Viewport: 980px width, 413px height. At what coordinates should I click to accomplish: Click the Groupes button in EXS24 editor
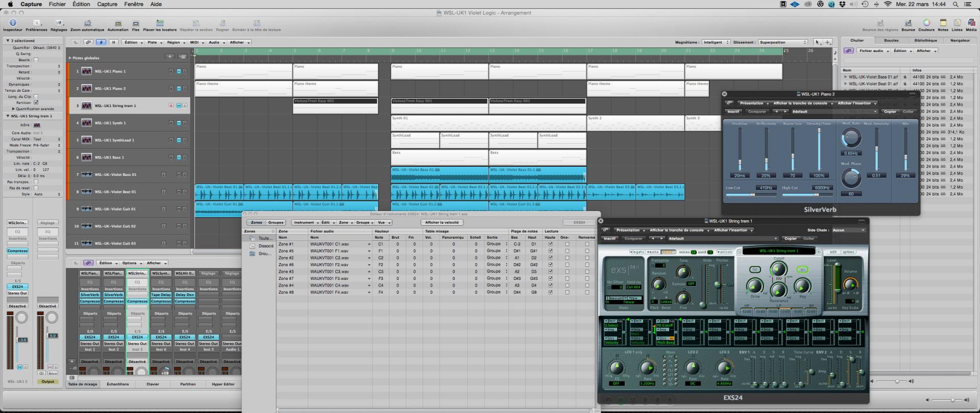(x=276, y=222)
